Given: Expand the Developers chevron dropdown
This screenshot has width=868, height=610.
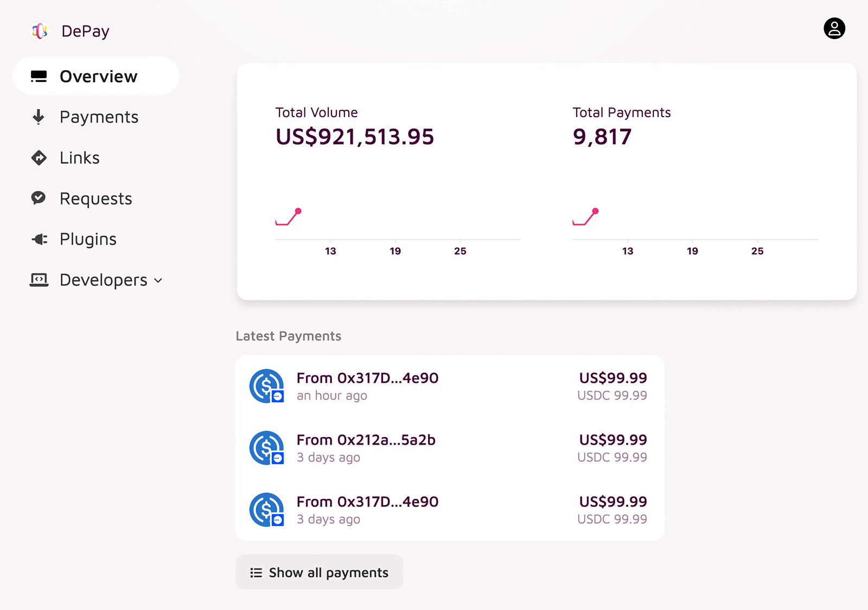Looking at the screenshot, I should (x=158, y=281).
